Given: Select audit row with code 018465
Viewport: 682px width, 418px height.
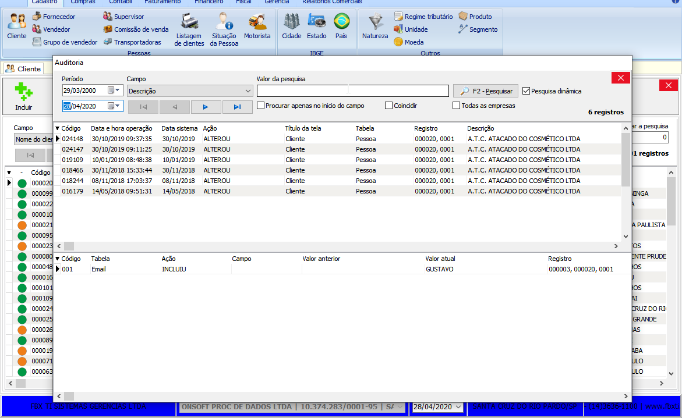Looking at the screenshot, I should click(x=338, y=170).
